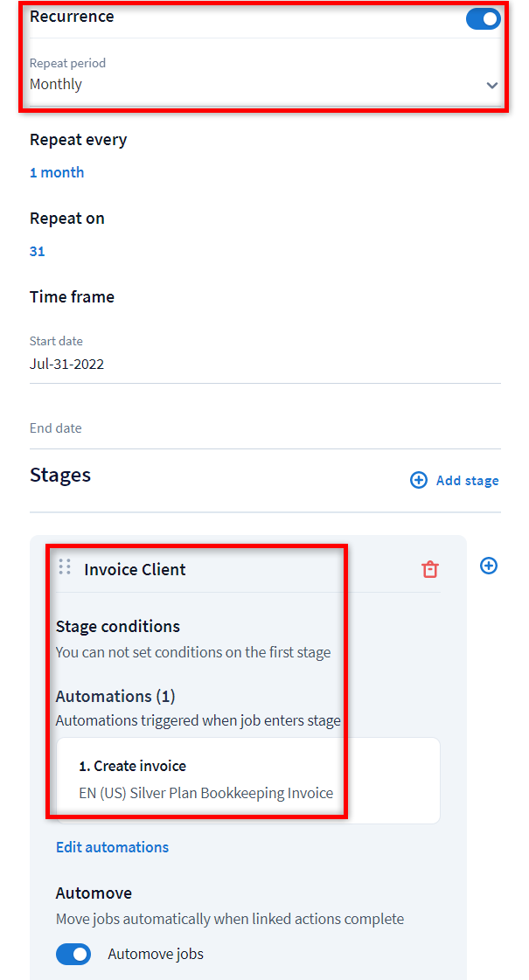Viewport: 529px width, 980px height.
Task: Click the Edit automations link
Action: (x=112, y=847)
